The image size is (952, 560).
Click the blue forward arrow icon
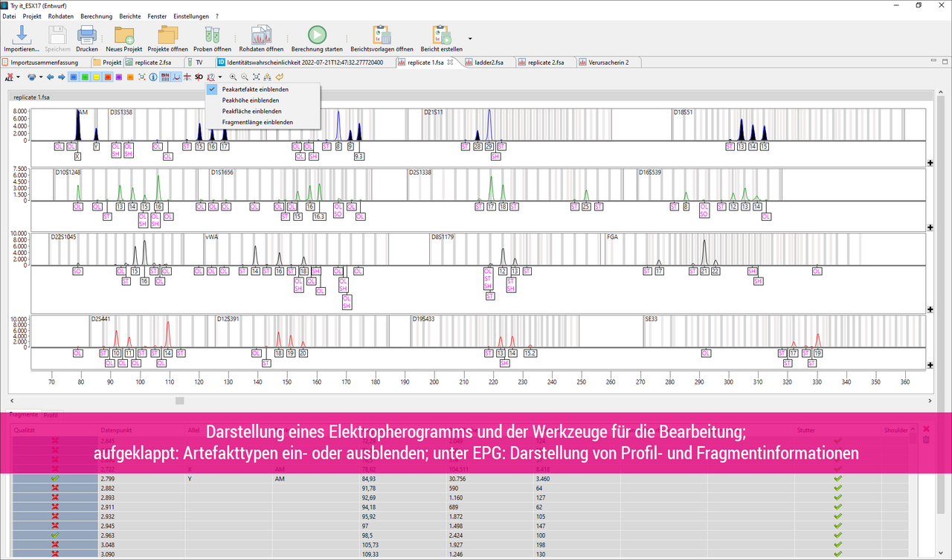pos(61,77)
